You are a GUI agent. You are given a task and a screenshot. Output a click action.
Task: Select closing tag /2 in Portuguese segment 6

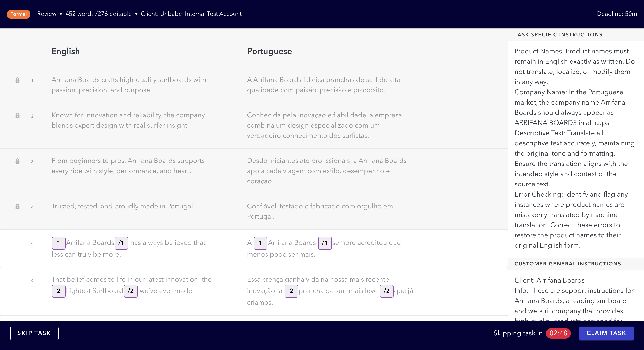[386, 291]
